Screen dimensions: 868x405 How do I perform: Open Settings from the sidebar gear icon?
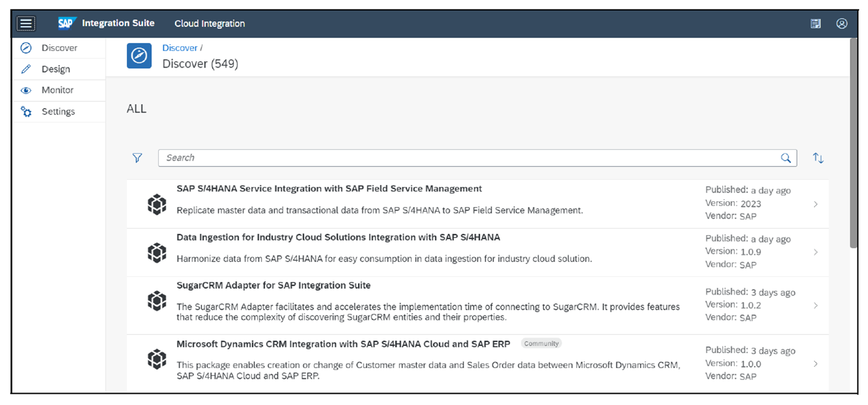click(x=25, y=111)
